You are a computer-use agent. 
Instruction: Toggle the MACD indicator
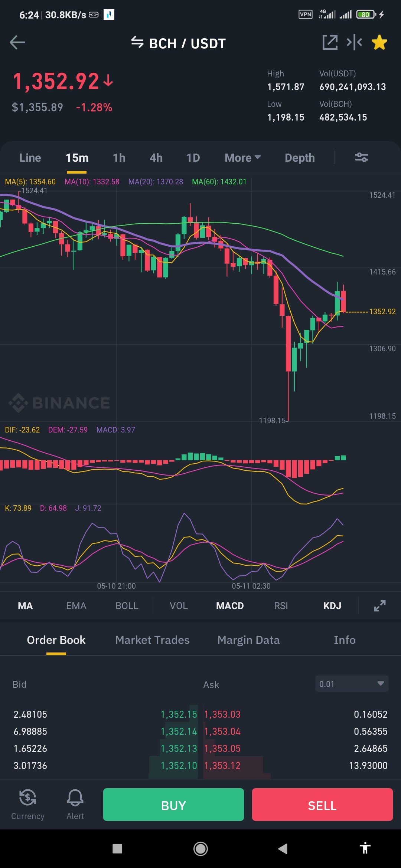[230, 606]
